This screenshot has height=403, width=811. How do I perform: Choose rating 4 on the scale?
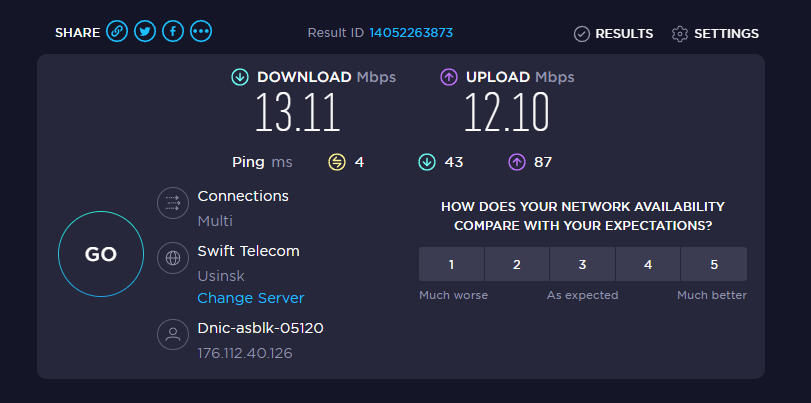[x=648, y=265]
